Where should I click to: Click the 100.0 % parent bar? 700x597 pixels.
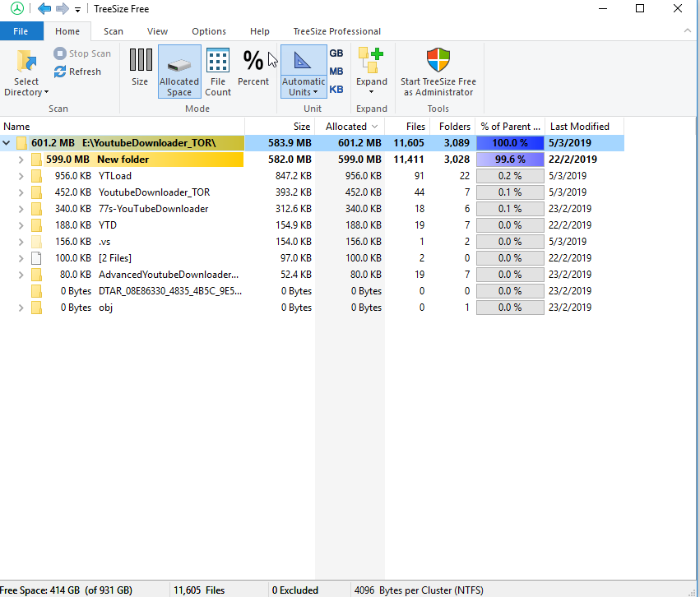[510, 143]
